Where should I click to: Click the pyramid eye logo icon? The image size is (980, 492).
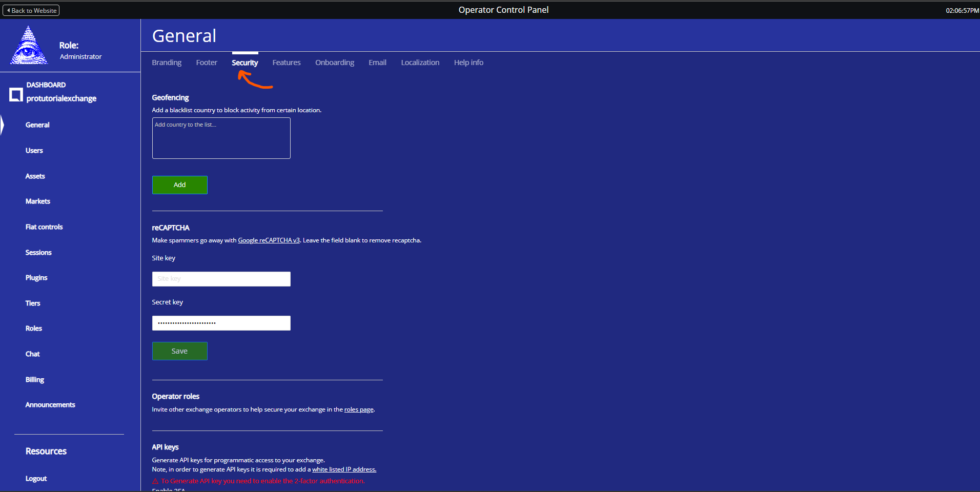pyautogui.click(x=29, y=46)
